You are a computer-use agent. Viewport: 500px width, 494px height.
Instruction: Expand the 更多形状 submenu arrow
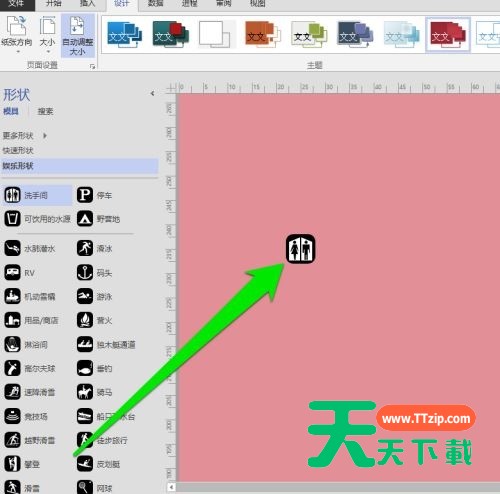[x=45, y=136]
